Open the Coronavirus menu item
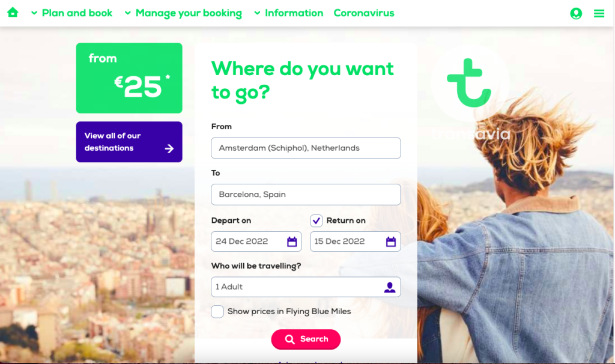 click(x=363, y=13)
